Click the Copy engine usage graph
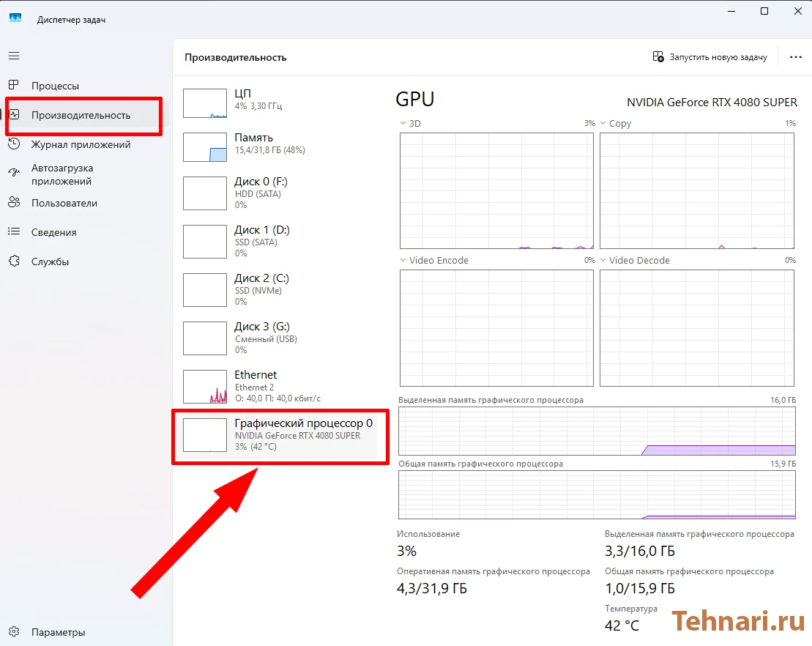Image resolution: width=812 pixels, height=646 pixels. pyautogui.click(x=696, y=190)
